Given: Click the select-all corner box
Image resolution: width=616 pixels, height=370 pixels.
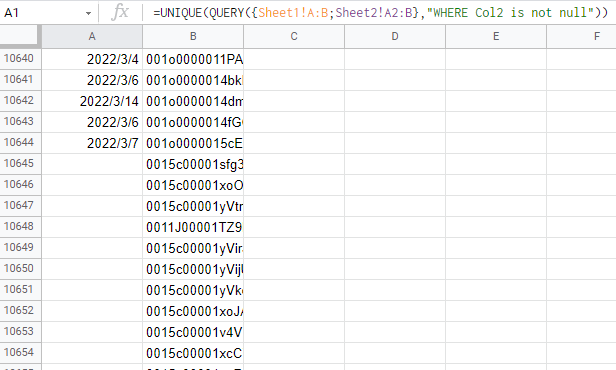Looking at the screenshot, I should click(x=20, y=36).
